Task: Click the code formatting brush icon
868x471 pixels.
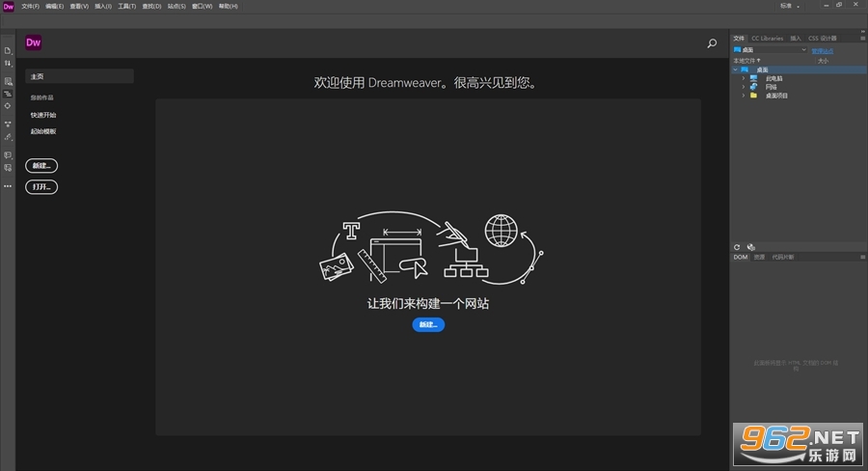Action: point(8,137)
